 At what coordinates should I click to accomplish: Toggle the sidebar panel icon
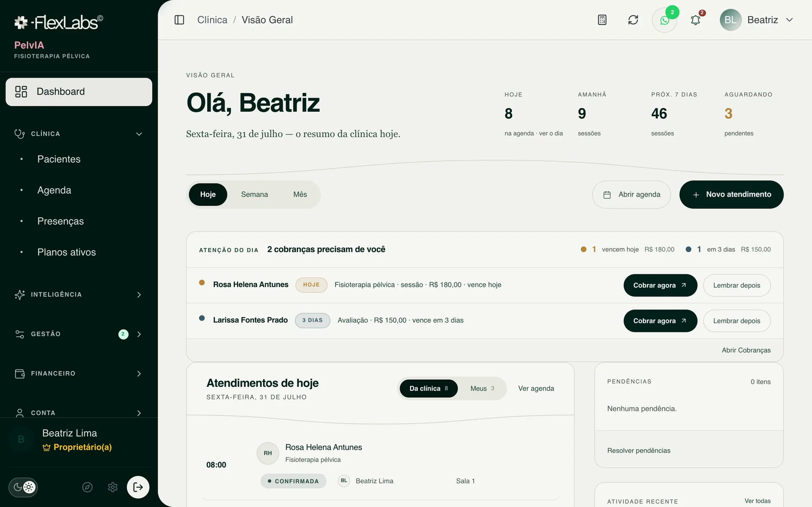point(179,20)
